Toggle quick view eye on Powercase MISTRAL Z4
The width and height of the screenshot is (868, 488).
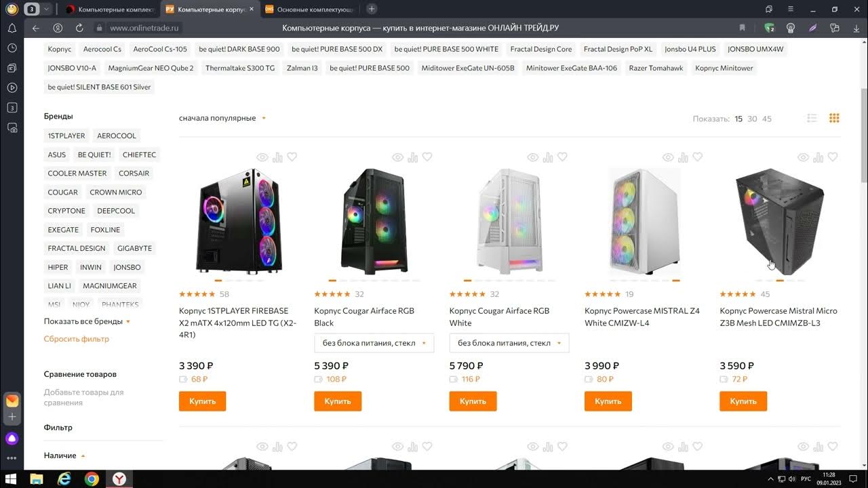(x=668, y=157)
